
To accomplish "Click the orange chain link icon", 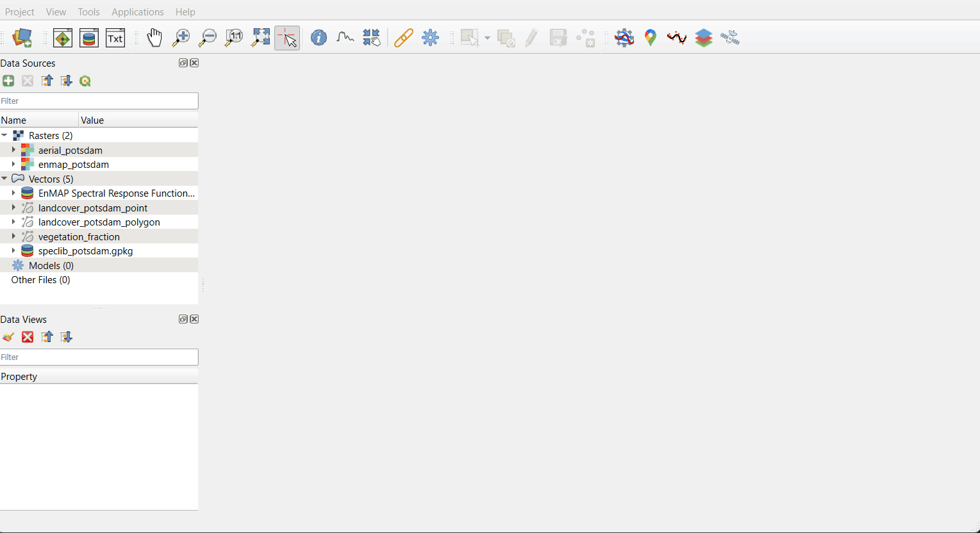I will click(x=403, y=38).
